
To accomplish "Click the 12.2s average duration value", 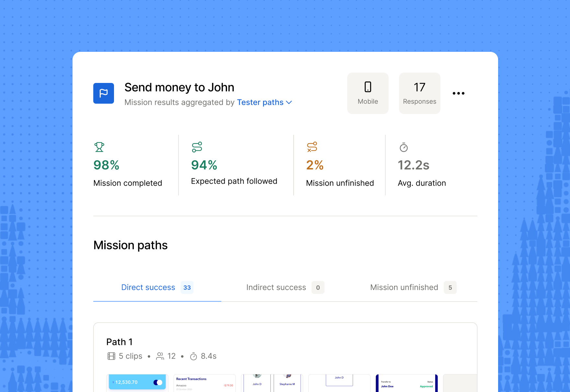I will (414, 165).
